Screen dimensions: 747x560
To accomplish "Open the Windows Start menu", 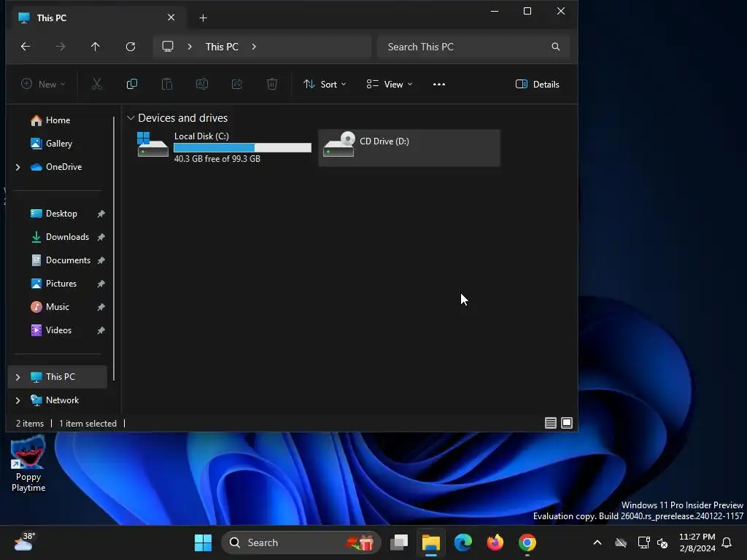I will click(203, 542).
